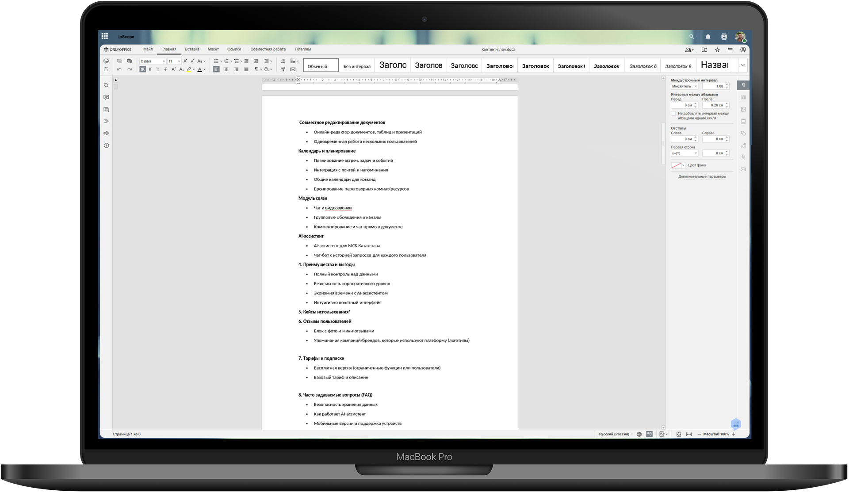Switch to the Макет tab
This screenshot has width=849, height=504.
click(213, 49)
